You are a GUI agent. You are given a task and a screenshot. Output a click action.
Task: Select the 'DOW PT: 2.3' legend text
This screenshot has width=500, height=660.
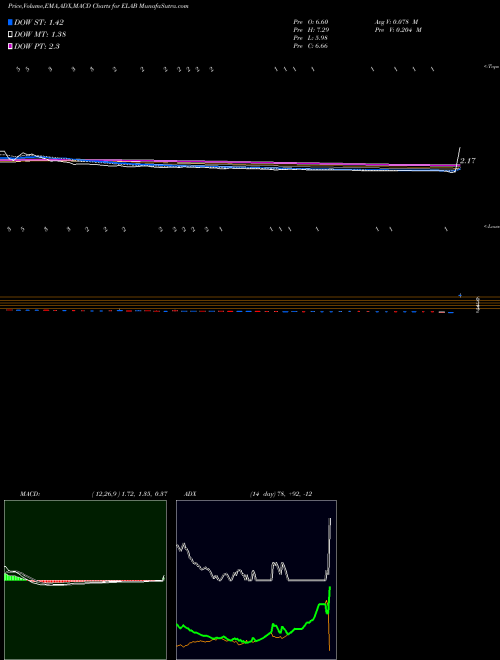(x=37, y=46)
